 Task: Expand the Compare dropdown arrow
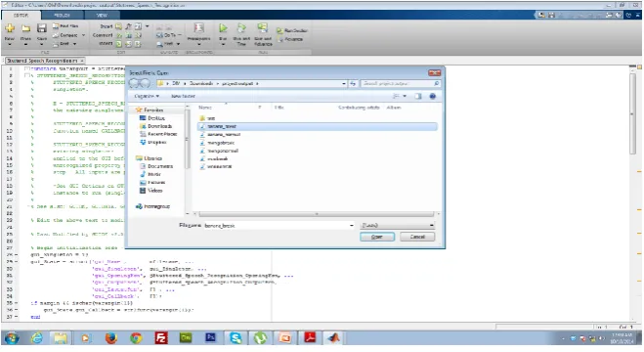click(83, 35)
